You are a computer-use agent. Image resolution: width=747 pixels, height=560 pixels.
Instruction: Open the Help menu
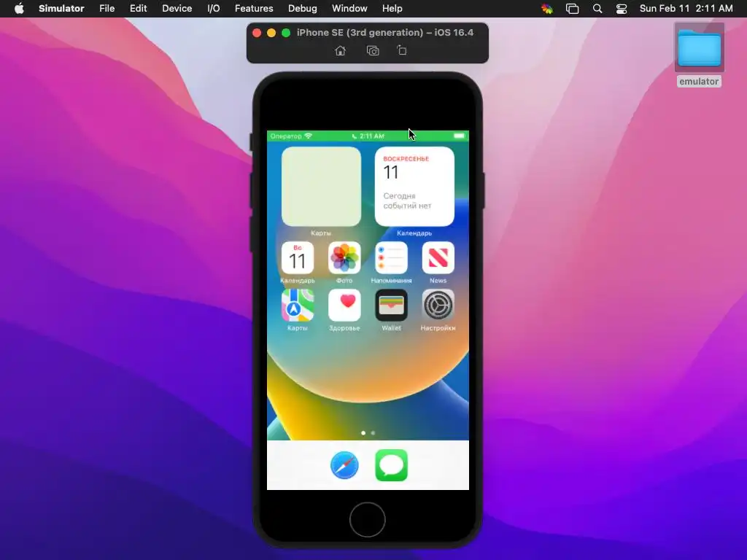392,9
